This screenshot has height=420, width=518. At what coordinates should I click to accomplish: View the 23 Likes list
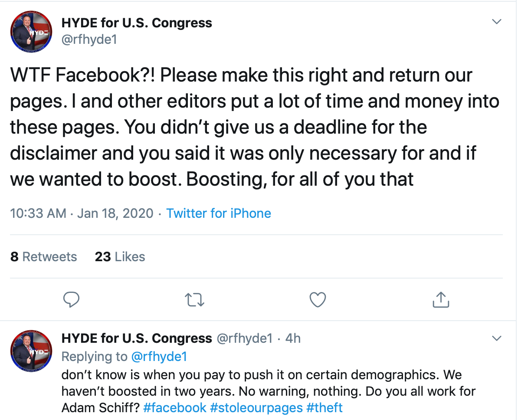tap(120, 257)
